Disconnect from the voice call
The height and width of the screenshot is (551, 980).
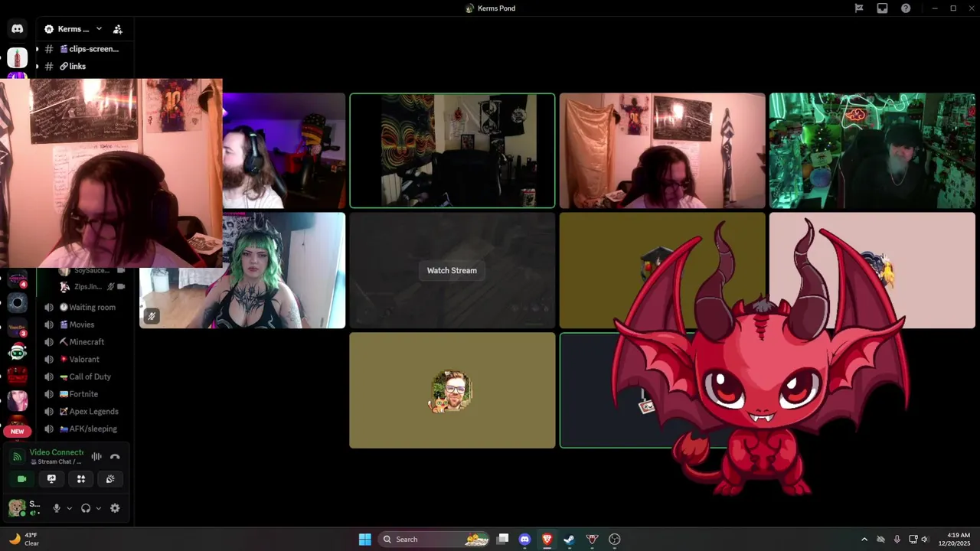click(115, 457)
